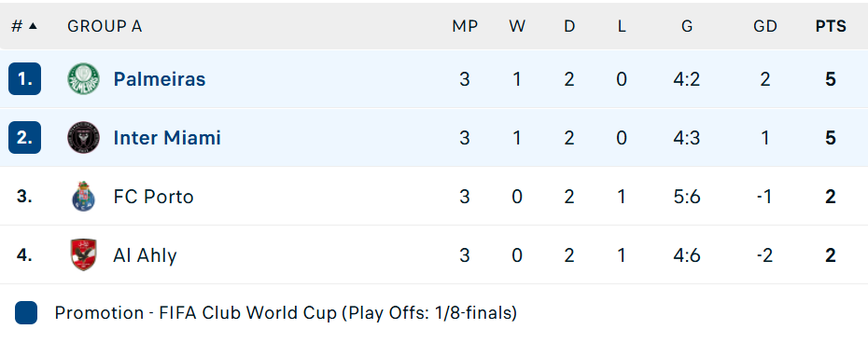Screen dimensions: 868x343
Task: Click the FC Porto club crest
Action: pyautogui.click(x=84, y=197)
